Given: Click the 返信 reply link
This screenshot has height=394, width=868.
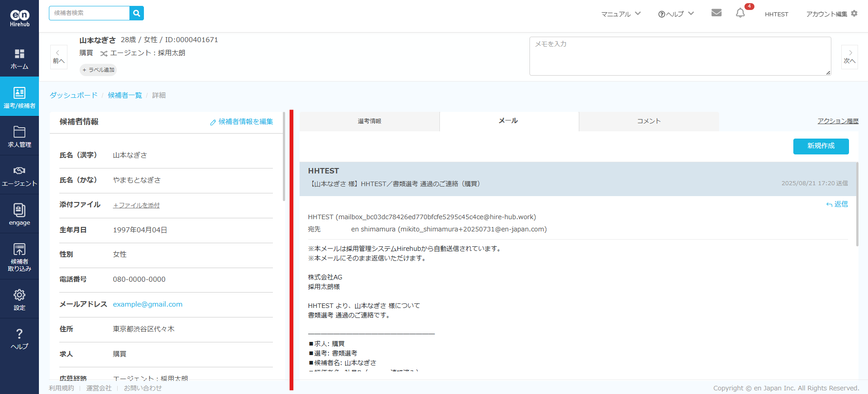Looking at the screenshot, I should [x=837, y=204].
